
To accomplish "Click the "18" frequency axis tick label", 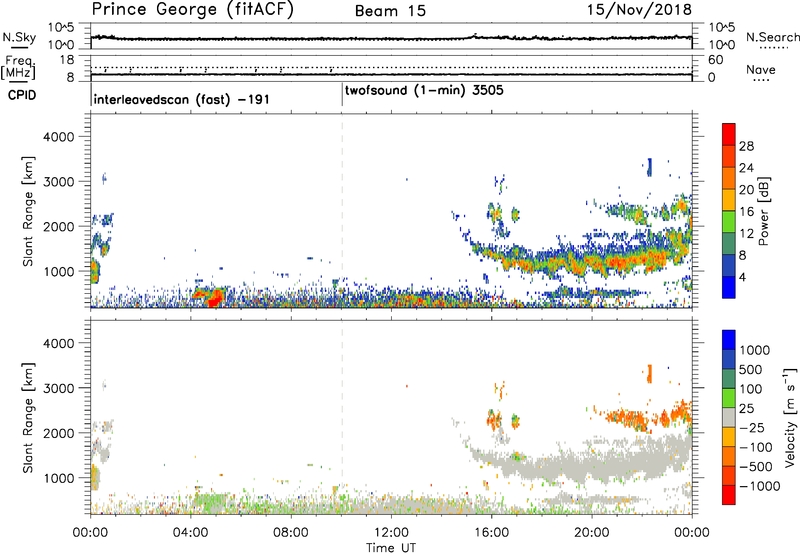I will 68,60.
